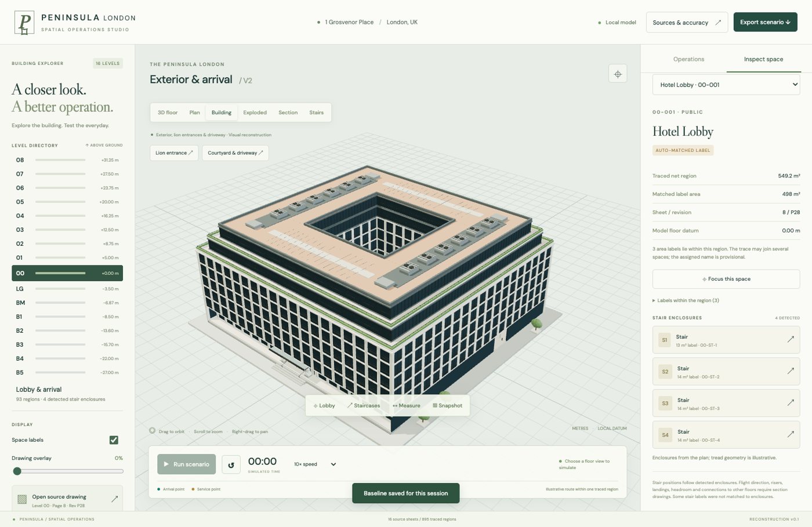
Task: Click the reset scenario circular arrow button
Action: click(231, 464)
